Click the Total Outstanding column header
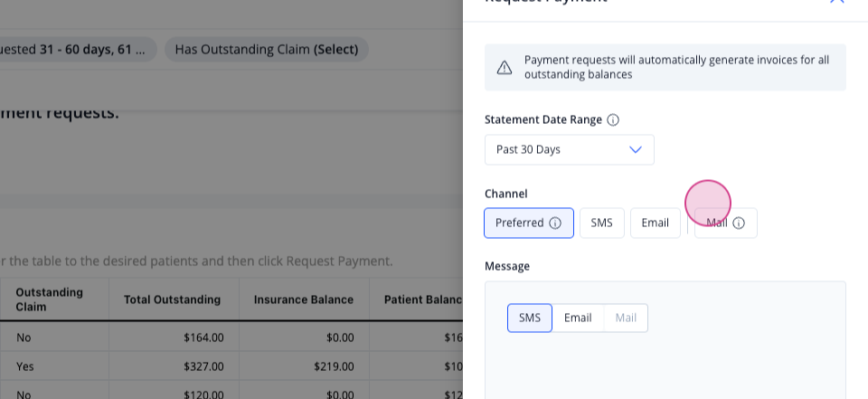 click(172, 299)
